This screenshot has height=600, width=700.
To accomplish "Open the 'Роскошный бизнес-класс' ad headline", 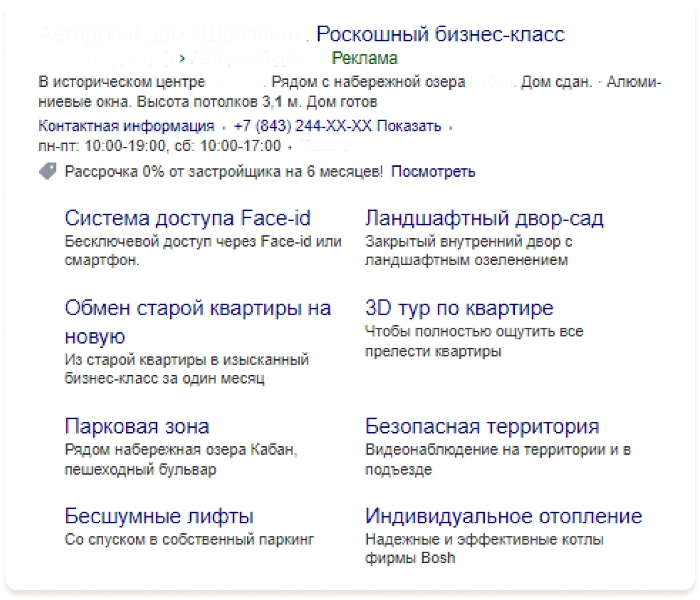I will point(440,34).
